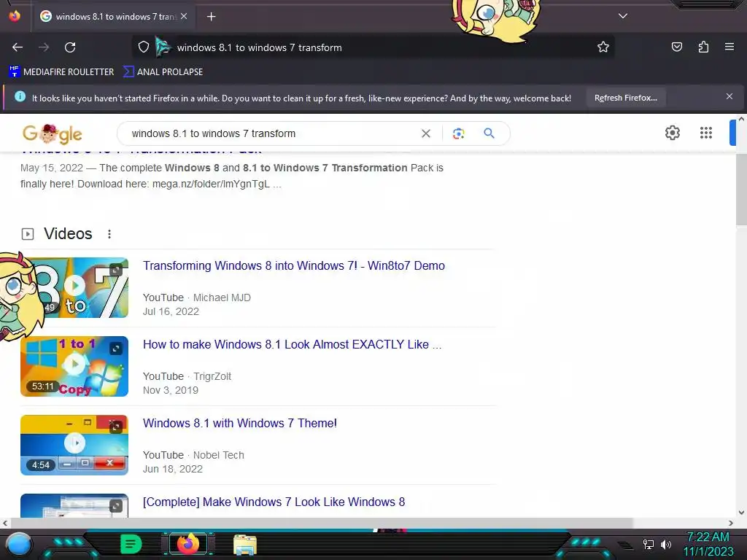Close the Google search results tab
747x560 pixels.
(x=184, y=16)
